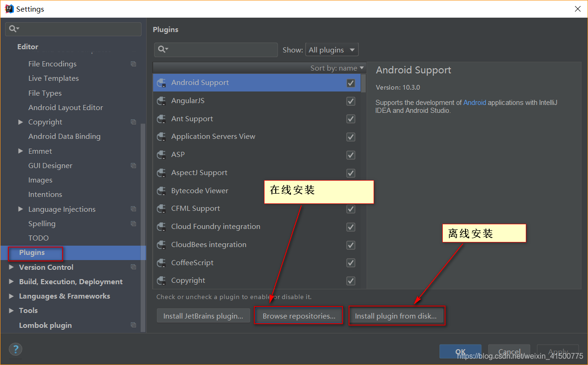Viewport: 588px width, 365px height.
Task: Click Install JetBrains plugin button
Action: [x=203, y=316]
